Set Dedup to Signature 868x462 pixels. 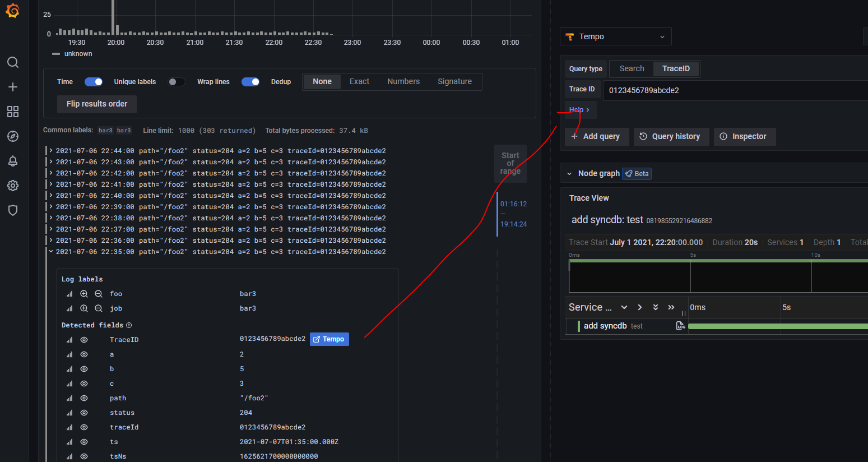point(454,81)
